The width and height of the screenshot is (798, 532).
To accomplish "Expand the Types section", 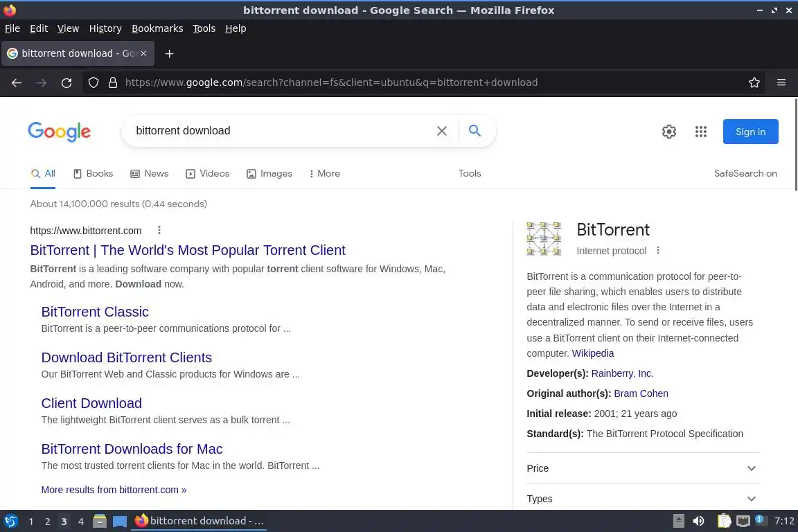I will (x=642, y=499).
